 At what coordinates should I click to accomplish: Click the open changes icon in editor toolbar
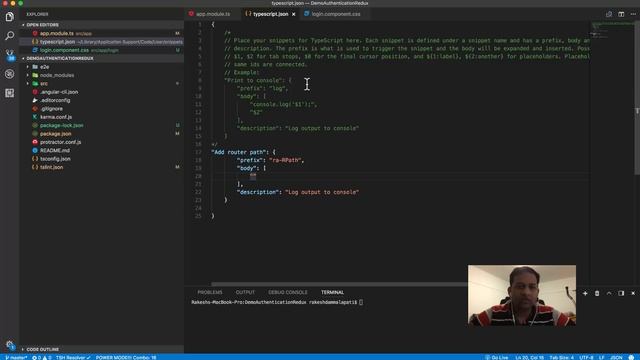click(609, 14)
